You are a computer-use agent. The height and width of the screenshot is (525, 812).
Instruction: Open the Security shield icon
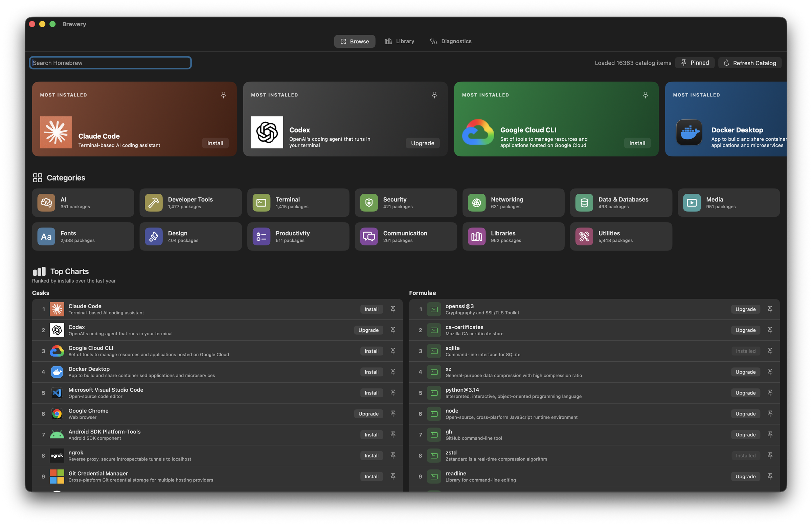(369, 203)
